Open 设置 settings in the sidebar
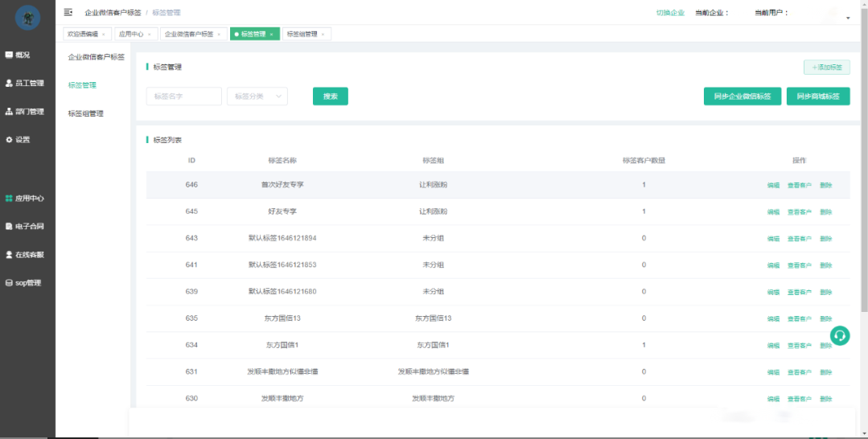The height and width of the screenshot is (439, 868). [x=19, y=140]
